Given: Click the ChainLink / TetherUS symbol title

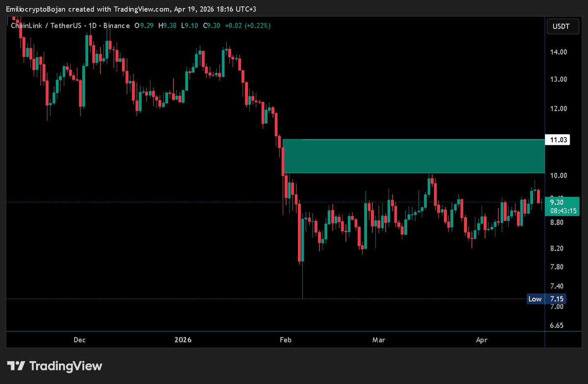Looking at the screenshot, I should click(x=46, y=25).
